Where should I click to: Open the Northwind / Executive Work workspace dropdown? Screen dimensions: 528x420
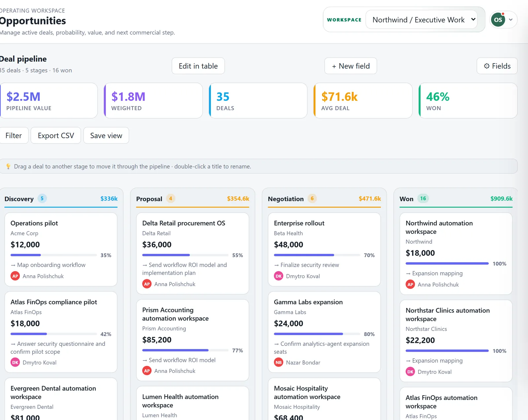[x=421, y=20]
